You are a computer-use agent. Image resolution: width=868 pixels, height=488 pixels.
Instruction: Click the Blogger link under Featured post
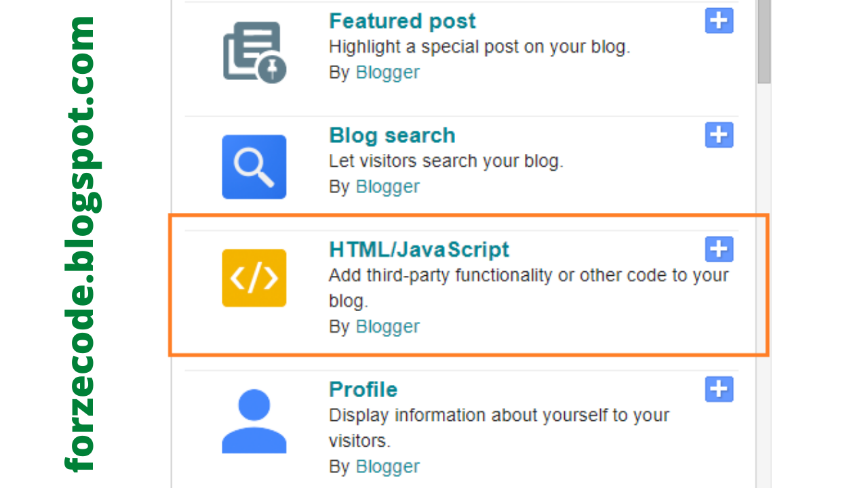[x=387, y=72]
